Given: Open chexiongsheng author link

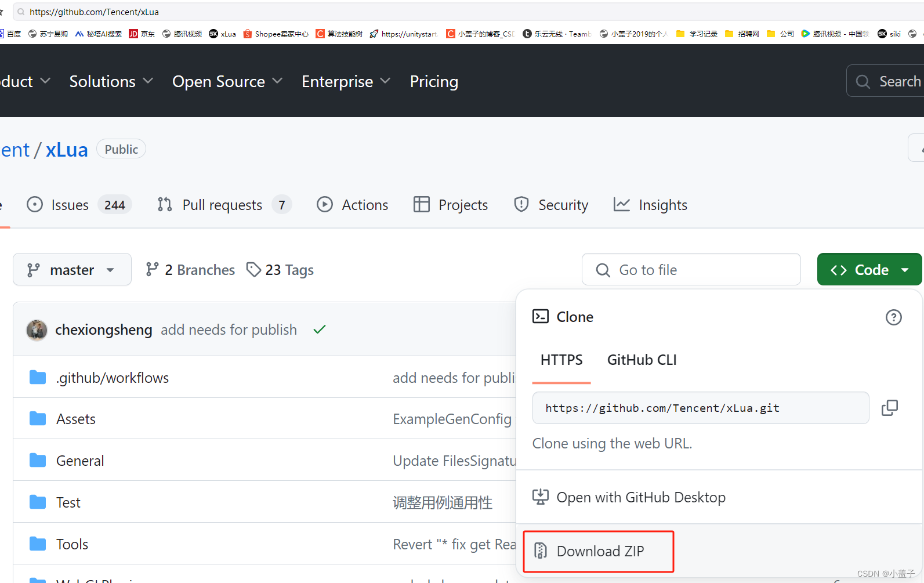Looking at the screenshot, I should (104, 329).
